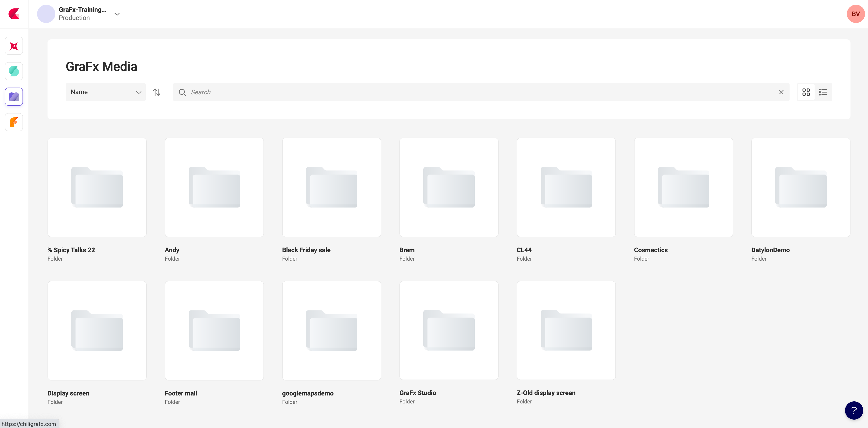Open the Black Friday sale folder thumbnail
868x428 pixels.
pyautogui.click(x=331, y=187)
